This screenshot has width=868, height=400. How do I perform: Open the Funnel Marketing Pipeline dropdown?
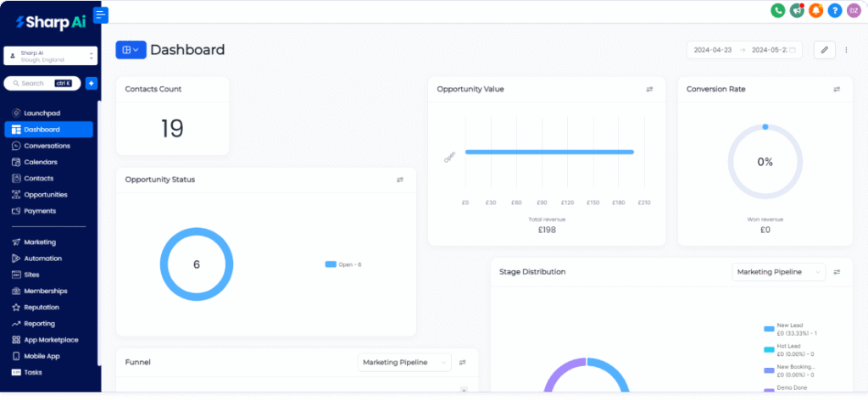pyautogui.click(x=404, y=363)
